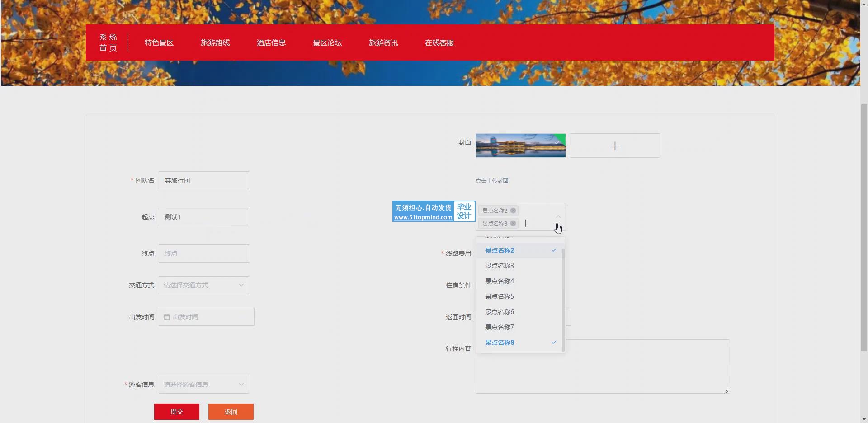The image size is (868, 423).
Task: Collapse the scenic spot multi-select arrow
Action: point(558,217)
